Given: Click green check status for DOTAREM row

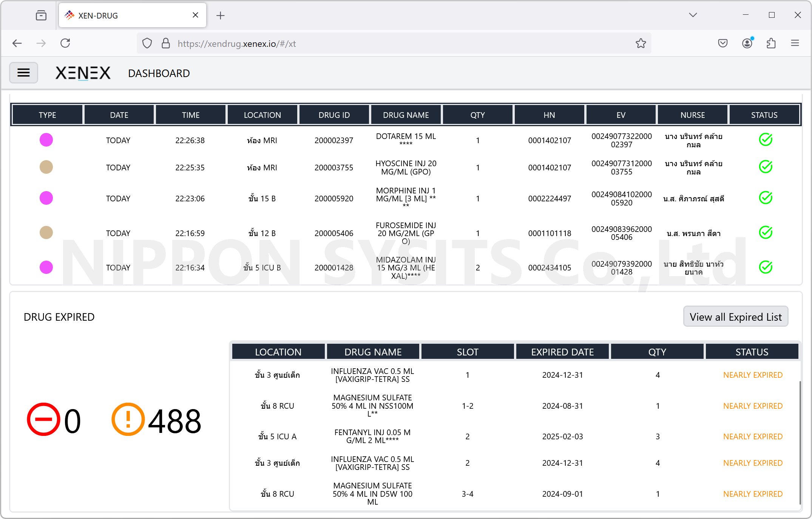Looking at the screenshot, I should (765, 140).
